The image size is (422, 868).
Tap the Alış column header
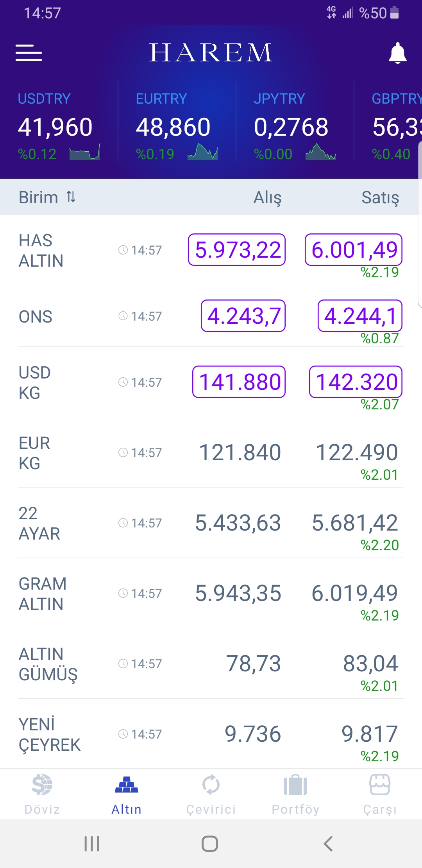267,197
